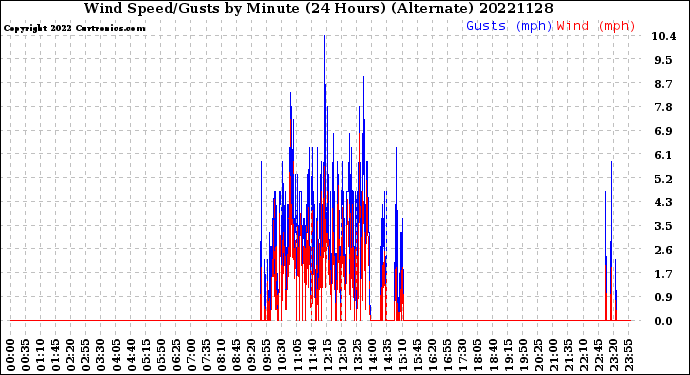The width and height of the screenshot is (690, 375).
Task: Click the 05:15 time label
Action: click(146, 354)
